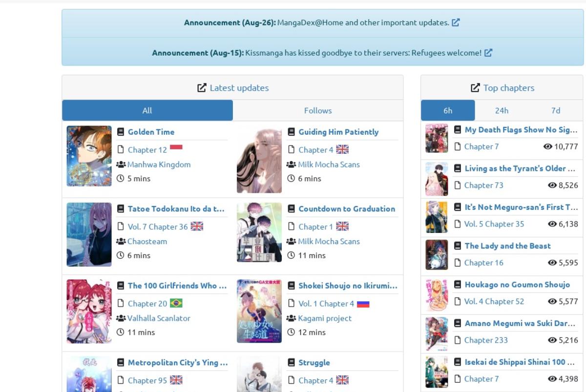Open Vol. 4 Chapter 52 link
Viewport: 586px width, 392px height.
click(x=494, y=301)
